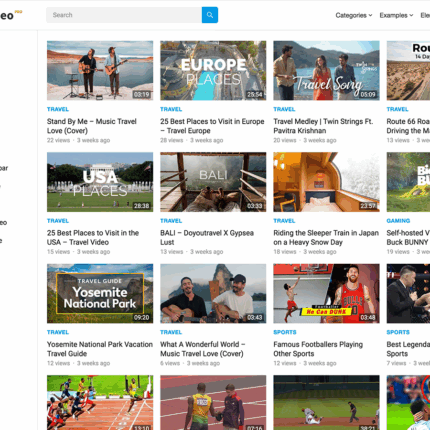Viewport: 430px width, 430px height.
Task: Click TRAVEL category above Route 66 title
Action: coord(397,109)
